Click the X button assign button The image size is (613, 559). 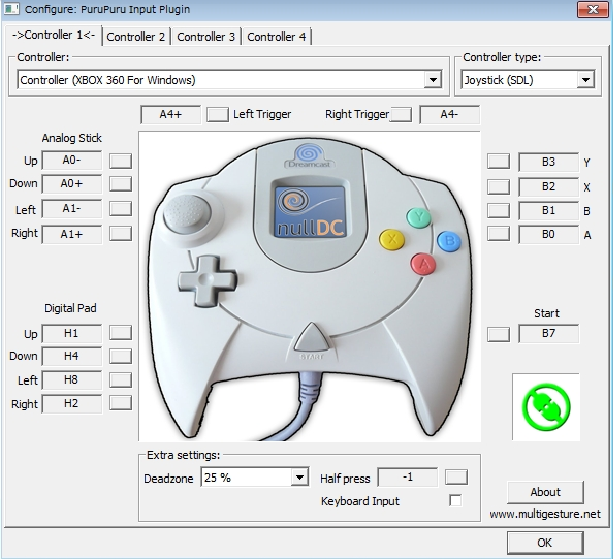click(498, 186)
